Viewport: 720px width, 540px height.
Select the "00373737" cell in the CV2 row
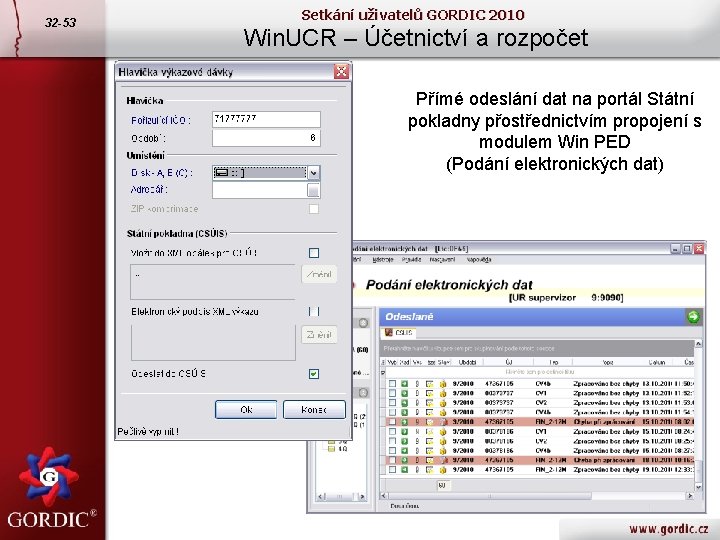point(499,402)
